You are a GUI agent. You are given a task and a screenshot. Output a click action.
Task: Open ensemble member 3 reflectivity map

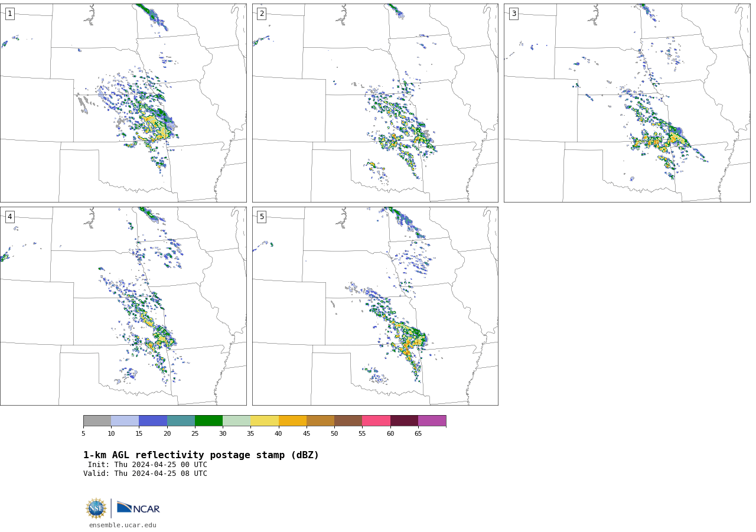point(627,103)
